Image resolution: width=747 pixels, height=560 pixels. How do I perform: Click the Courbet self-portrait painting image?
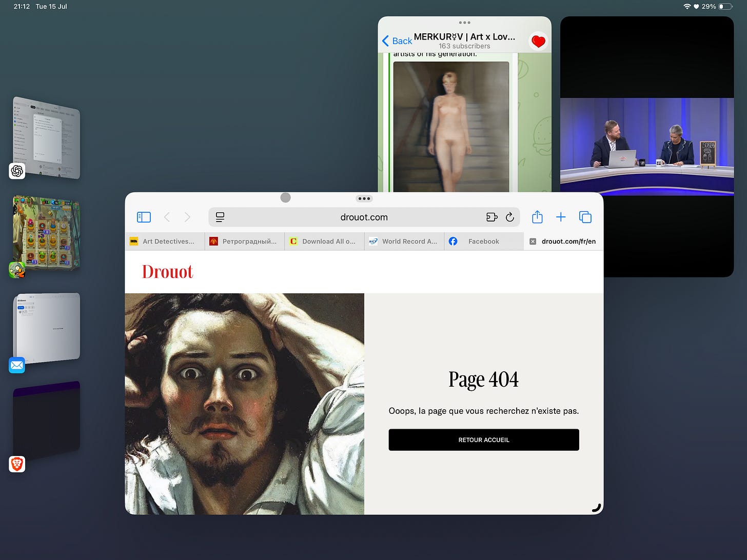click(x=245, y=404)
